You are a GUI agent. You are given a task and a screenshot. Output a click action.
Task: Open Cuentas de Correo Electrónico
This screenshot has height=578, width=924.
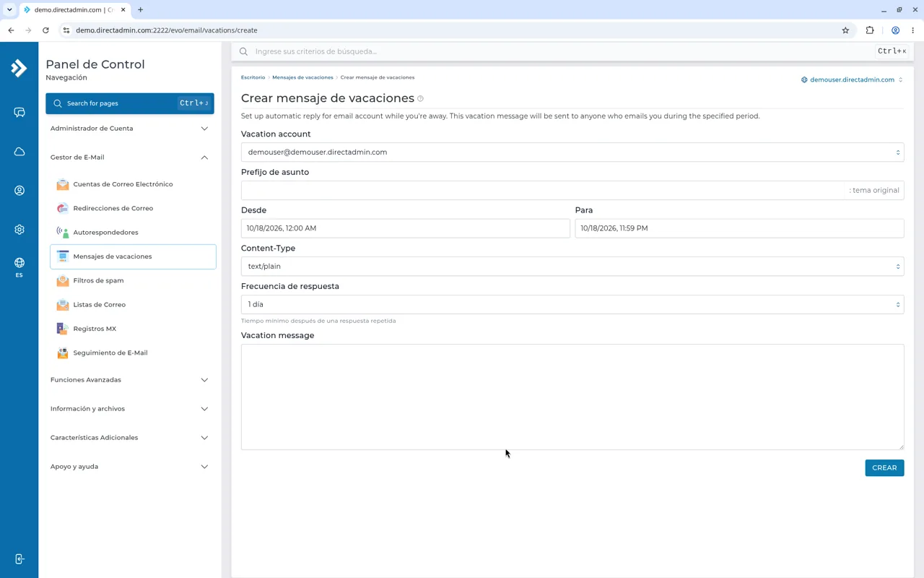[133, 184]
